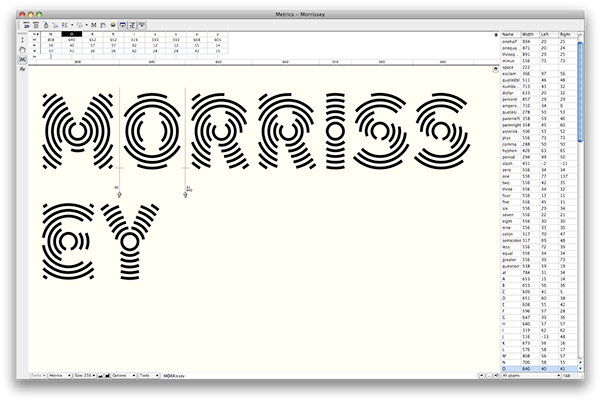600x401 pixels.
Task: Click the letter Y glyph on second line
Action: [130, 241]
